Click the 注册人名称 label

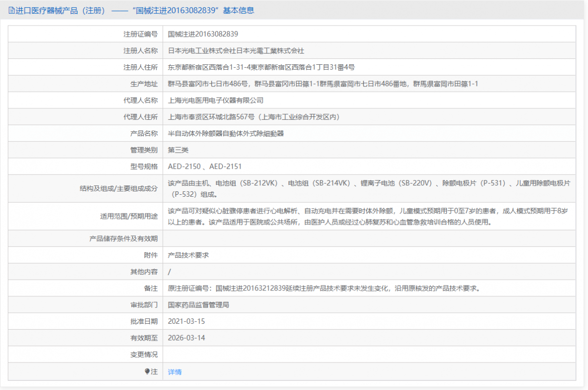(141, 51)
